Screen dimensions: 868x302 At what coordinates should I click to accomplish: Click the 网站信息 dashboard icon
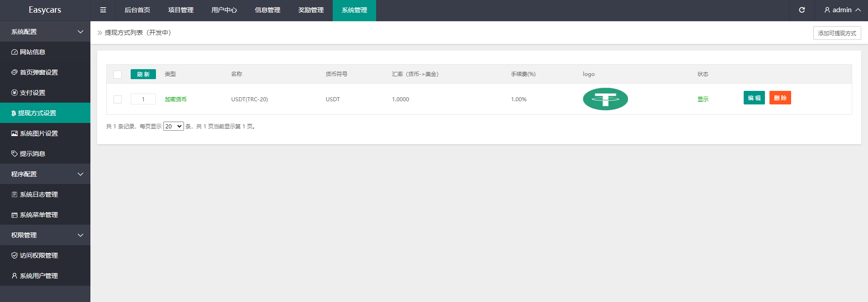click(14, 52)
